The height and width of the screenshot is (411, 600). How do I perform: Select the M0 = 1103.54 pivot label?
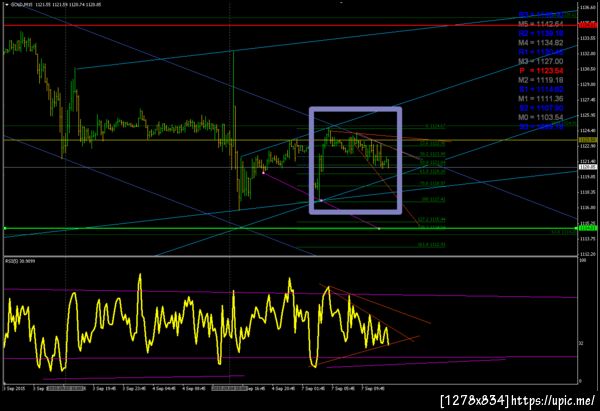pyautogui.click(x=540, y=117)
